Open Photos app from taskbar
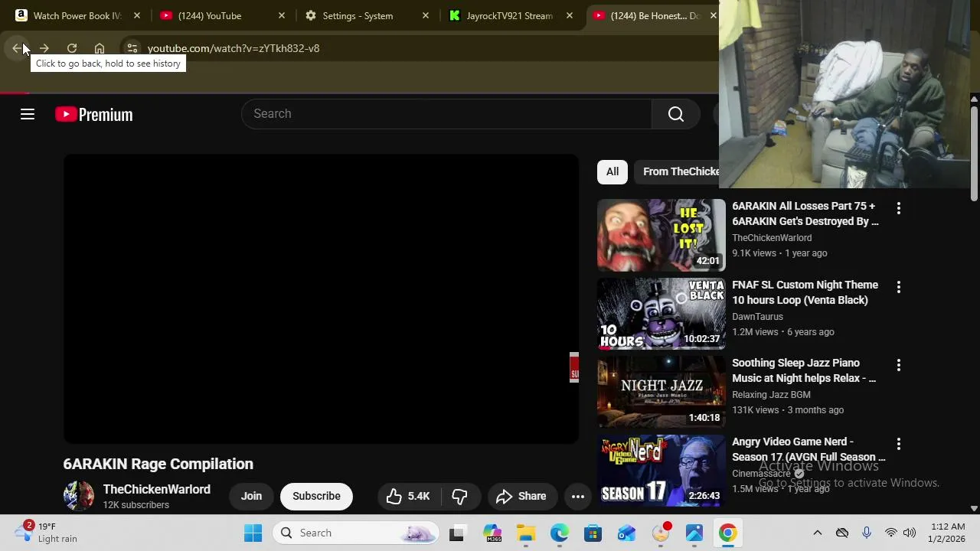 point(694,533)
